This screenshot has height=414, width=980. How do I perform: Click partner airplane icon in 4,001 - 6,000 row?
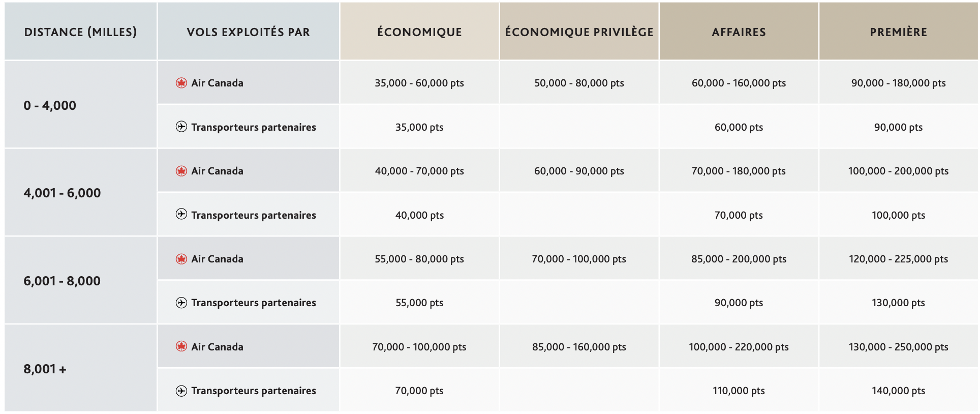181,214
